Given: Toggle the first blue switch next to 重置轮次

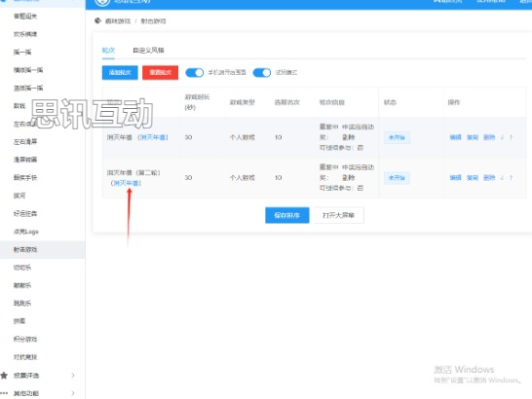Looking at the screenshot, I should tap(195, 73).
